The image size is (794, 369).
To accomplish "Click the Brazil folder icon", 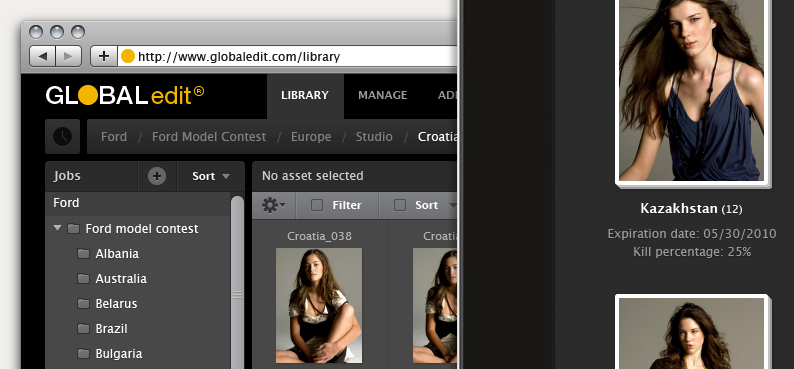I will [83, 329].
